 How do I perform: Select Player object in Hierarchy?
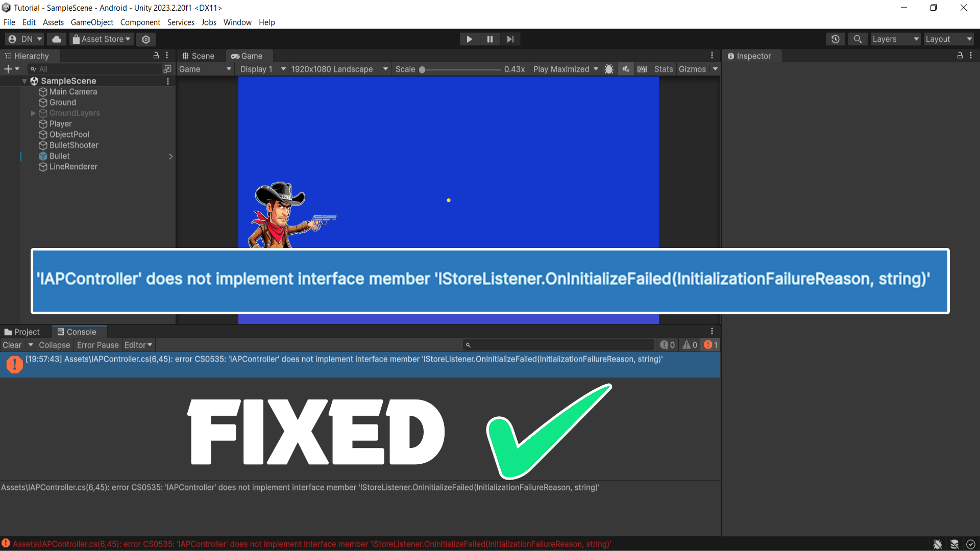click(x=61, y=124)
